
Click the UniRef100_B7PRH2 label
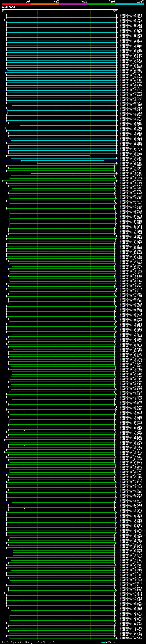131,165
